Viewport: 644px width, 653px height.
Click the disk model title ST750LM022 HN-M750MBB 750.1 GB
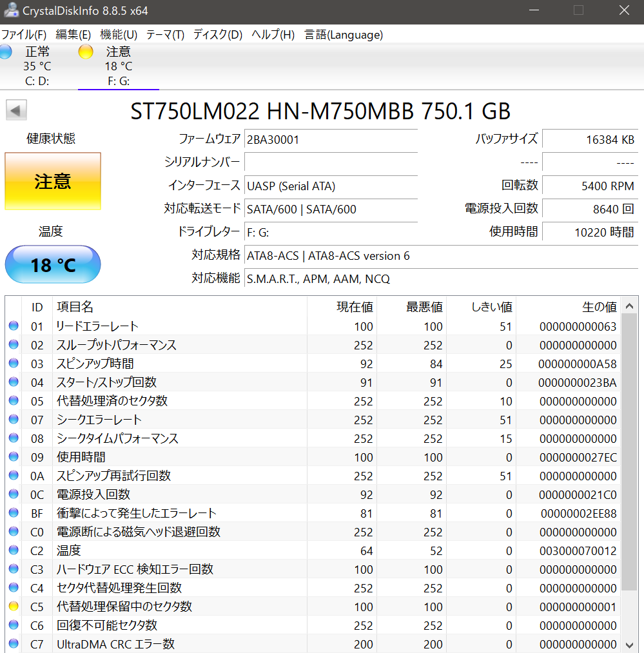(320, 111)
